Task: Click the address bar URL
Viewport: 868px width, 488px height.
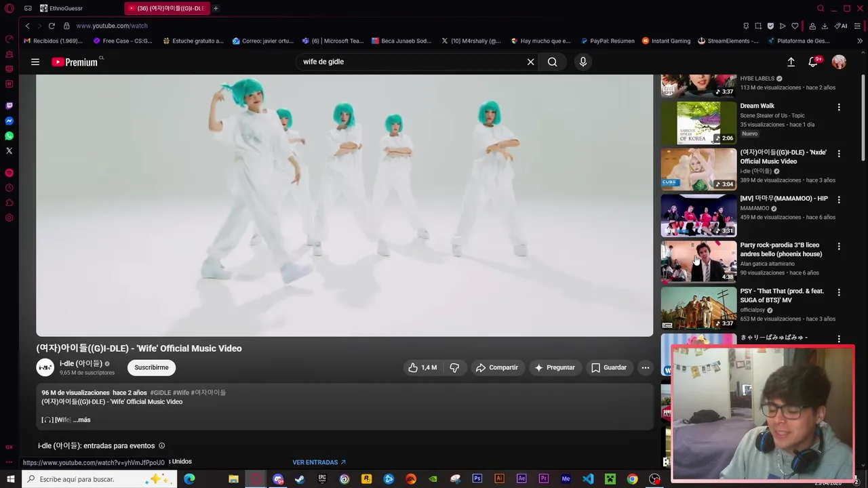Action: (112, 26)
